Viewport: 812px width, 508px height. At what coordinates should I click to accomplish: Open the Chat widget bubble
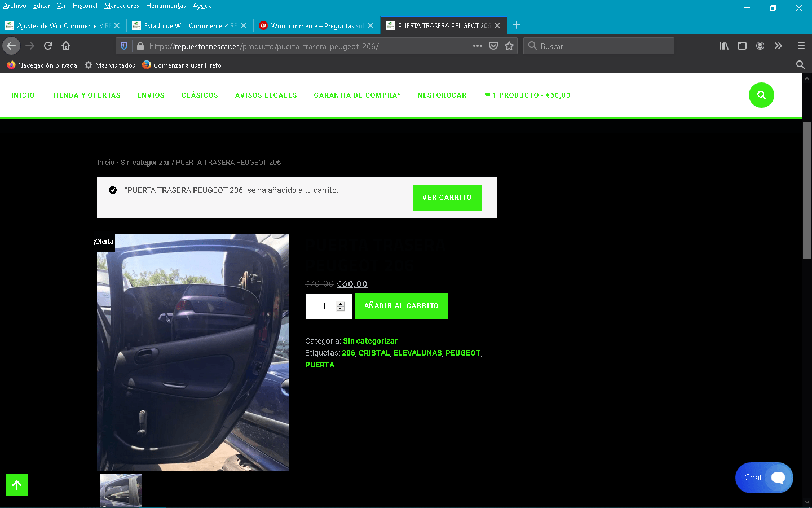(x=764, y=478)
